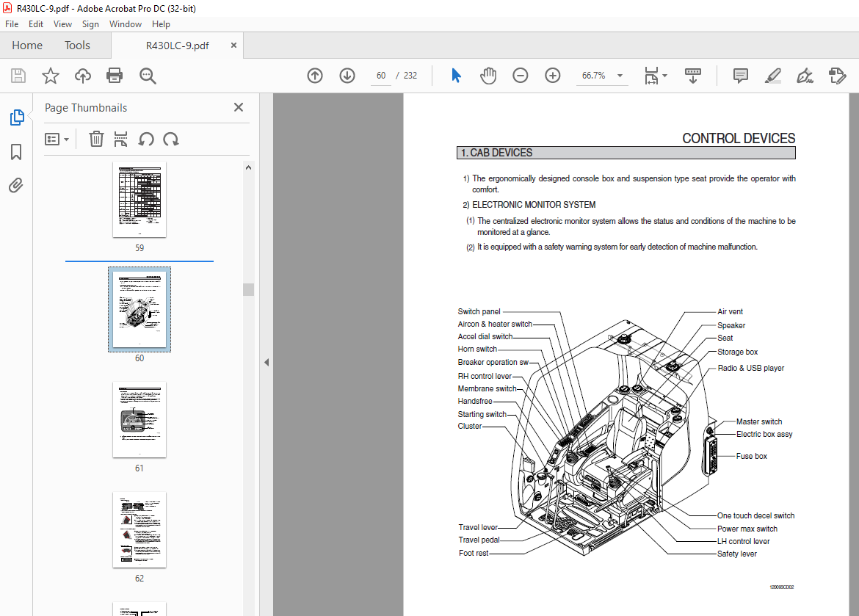859x616 pixels.
Task: Click the 'Starting switch' diagram label
Action: pyautogui.click(x=482, y=414)
